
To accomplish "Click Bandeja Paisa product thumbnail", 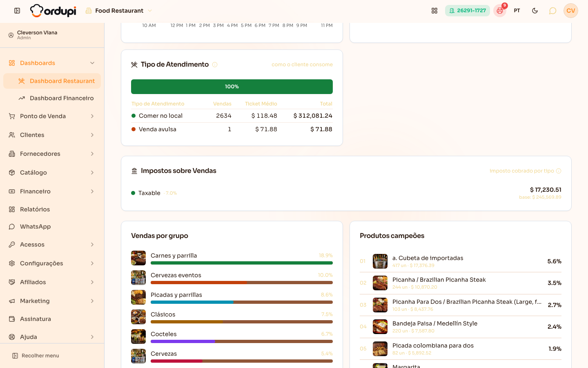I will click(380, 327).
